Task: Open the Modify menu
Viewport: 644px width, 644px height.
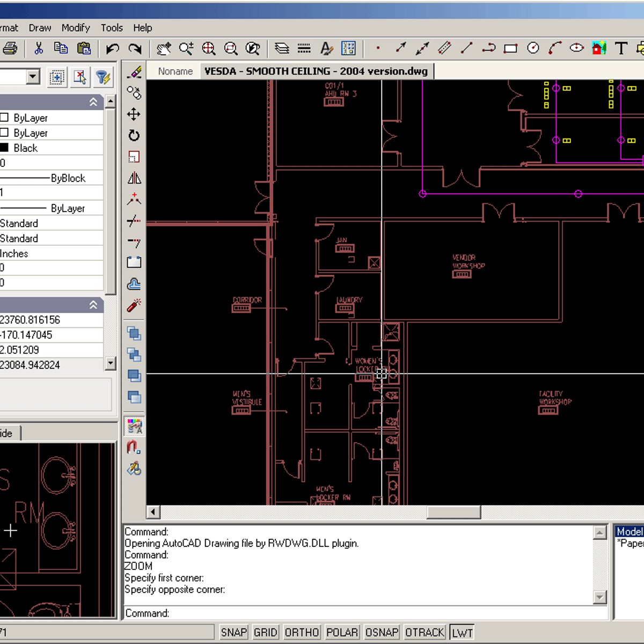Action: click(x=75, y=28)
